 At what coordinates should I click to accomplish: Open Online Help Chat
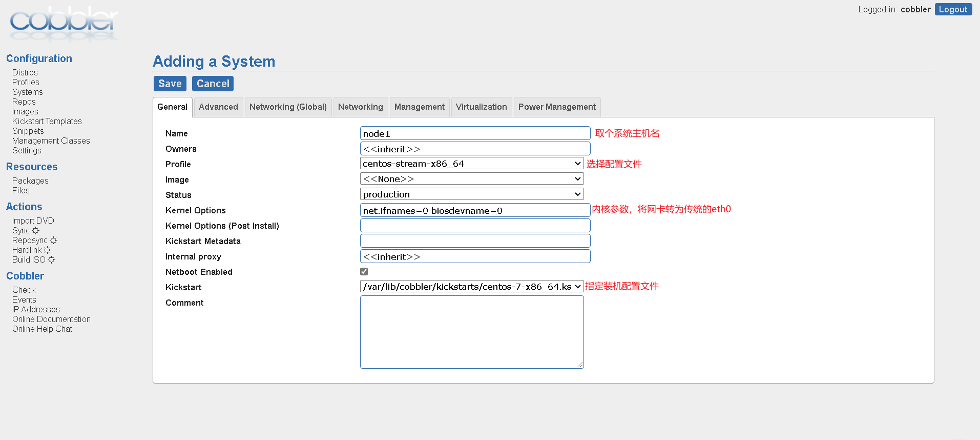click(43, 329)
